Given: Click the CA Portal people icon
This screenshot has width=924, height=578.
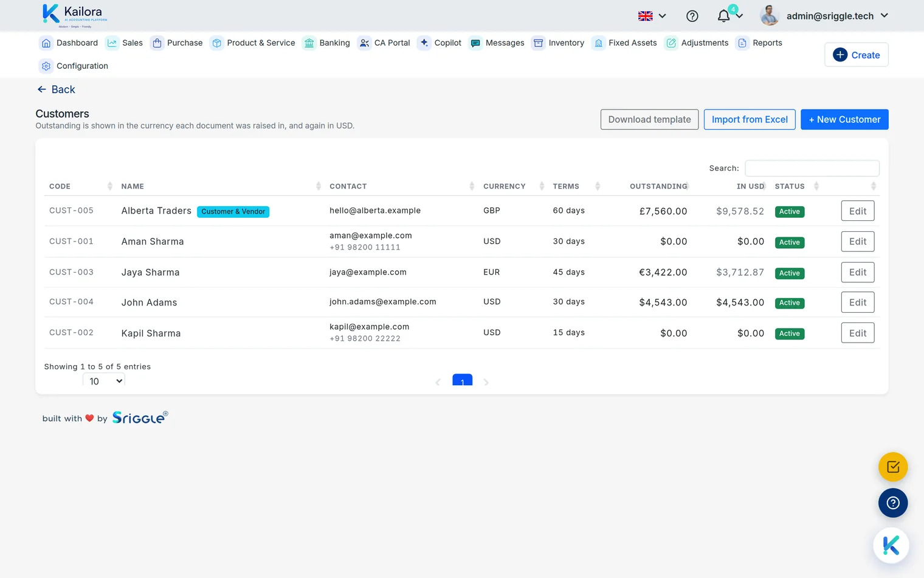Looking at the screenshot, I should coord(364,43).
